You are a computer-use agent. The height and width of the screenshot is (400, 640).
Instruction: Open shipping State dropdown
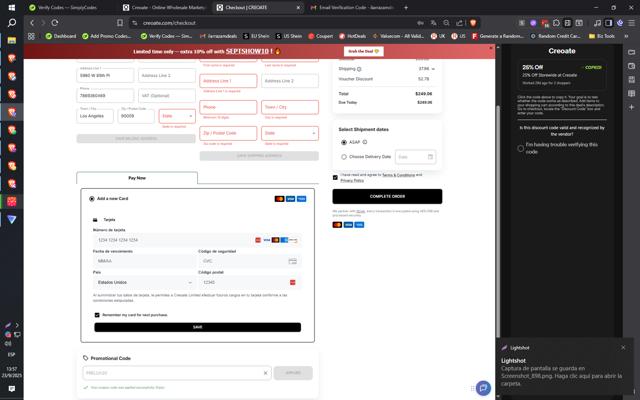pos(290,133)
